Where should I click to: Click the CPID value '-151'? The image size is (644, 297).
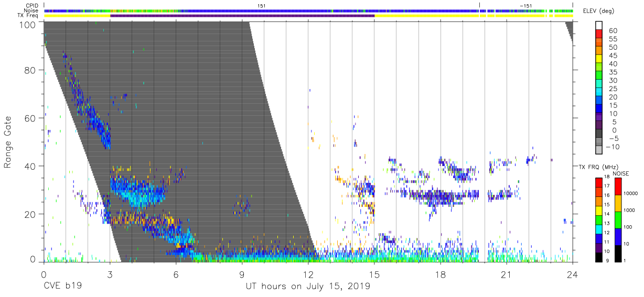click(x=525, y=5)
